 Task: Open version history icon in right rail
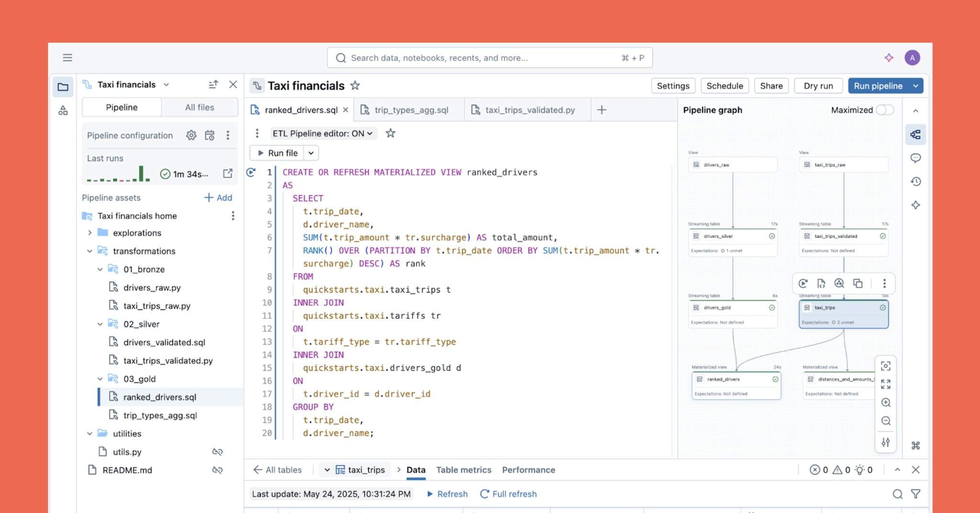coord(915,181)
